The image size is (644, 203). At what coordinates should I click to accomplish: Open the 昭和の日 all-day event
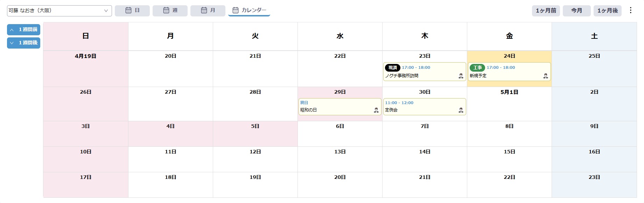(x=340, y=107)
